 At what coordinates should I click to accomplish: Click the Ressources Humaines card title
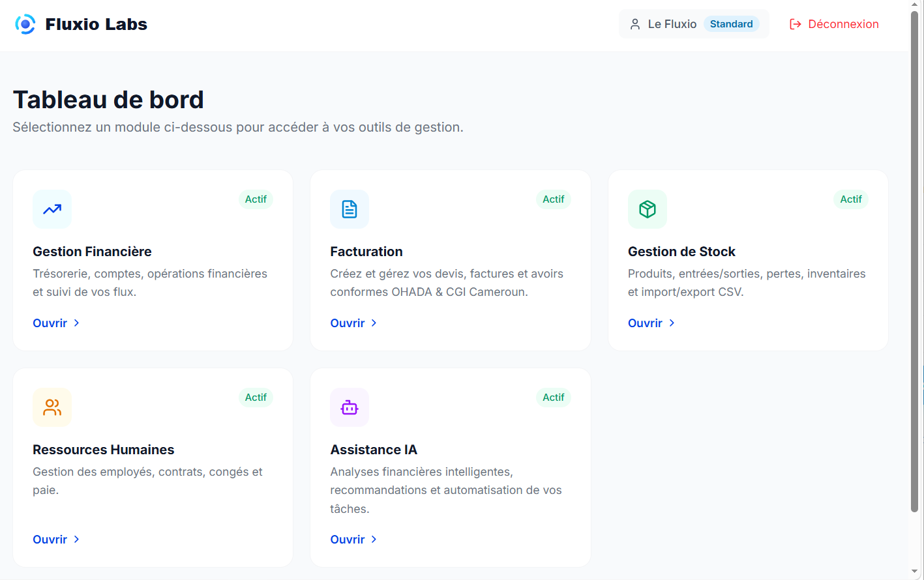(x=104, y=450)
